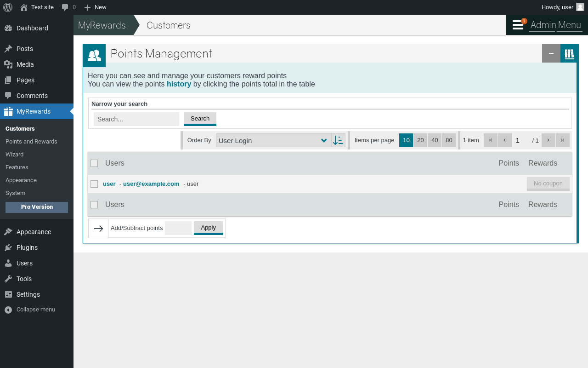Open Media in sidebar

(37, 64)
